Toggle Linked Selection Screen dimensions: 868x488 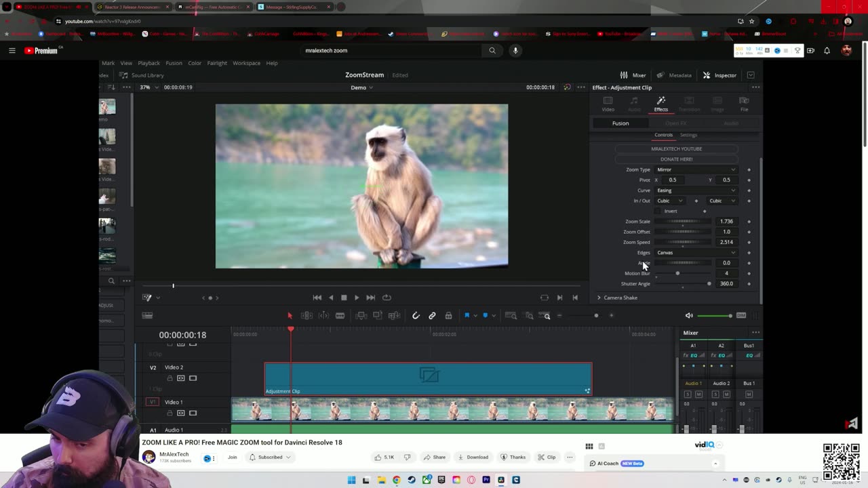[432, 315]
